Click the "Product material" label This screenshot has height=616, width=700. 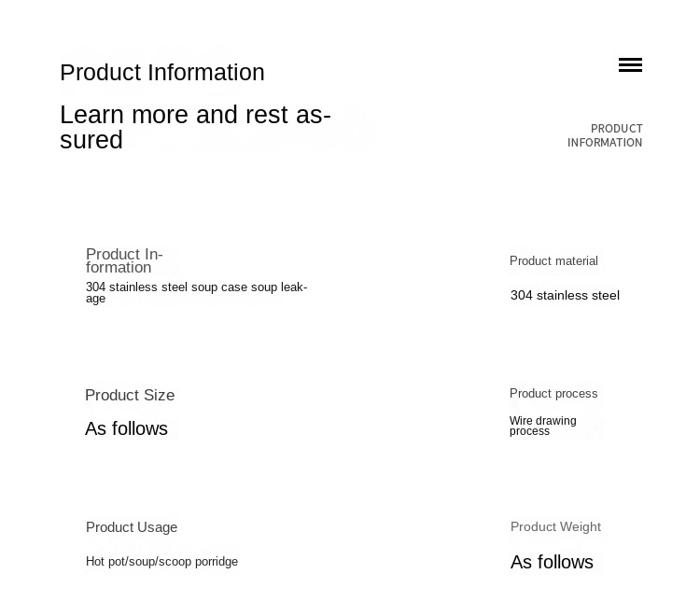click(553, 261)
